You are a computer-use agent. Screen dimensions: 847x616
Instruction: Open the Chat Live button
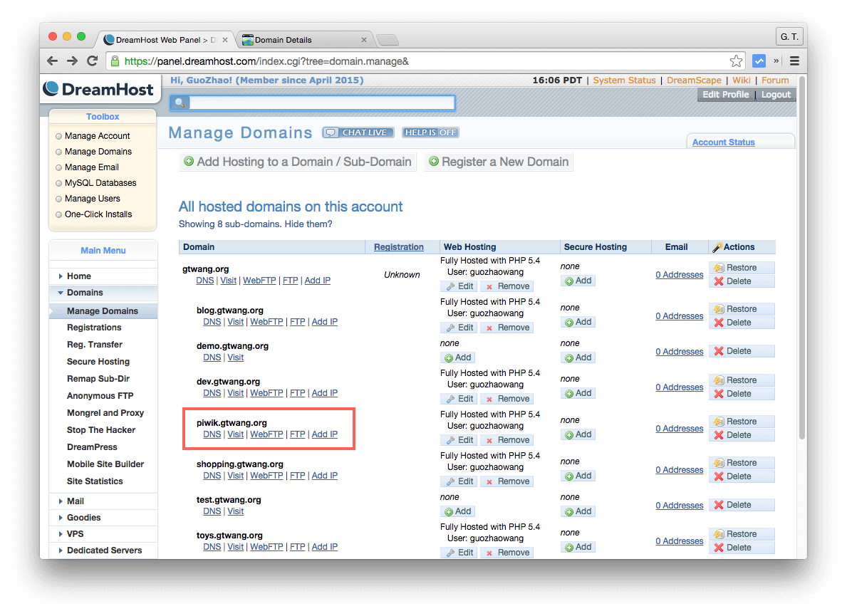coord(358,132)
